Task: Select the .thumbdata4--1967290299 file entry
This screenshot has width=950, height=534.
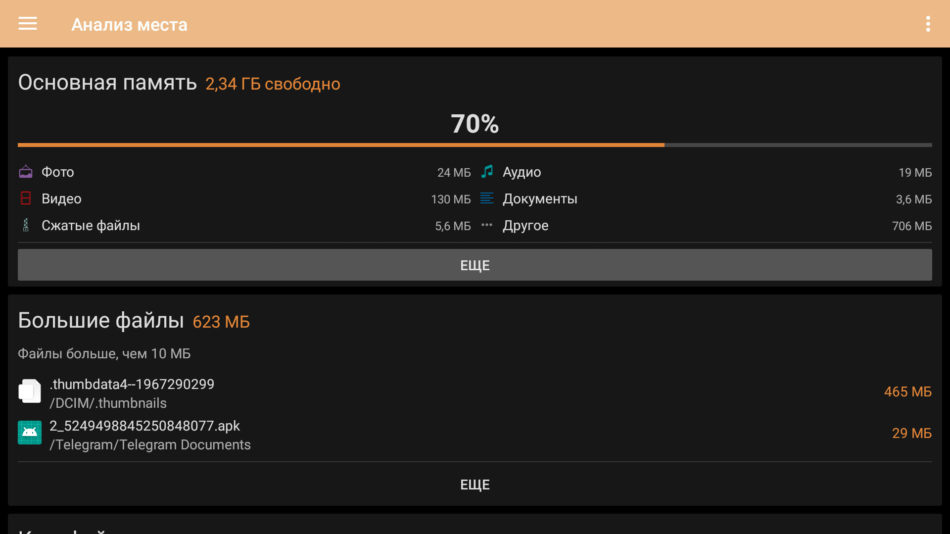Action: point(474,393)
